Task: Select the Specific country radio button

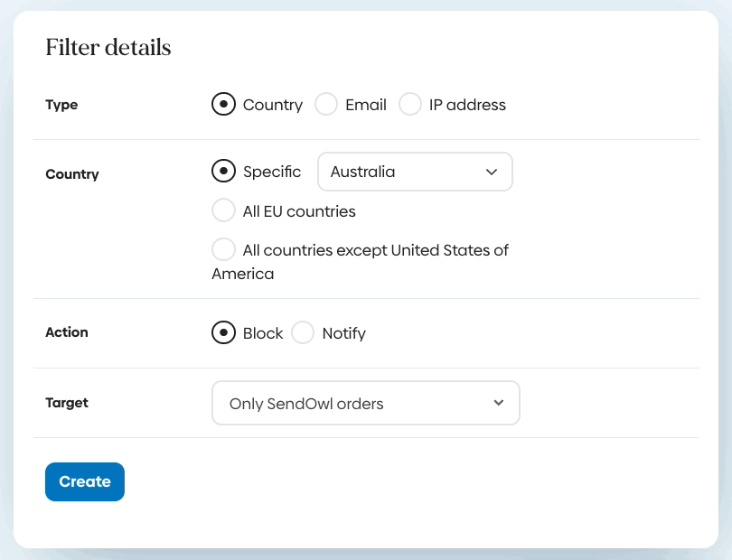Action: point(223,171)
